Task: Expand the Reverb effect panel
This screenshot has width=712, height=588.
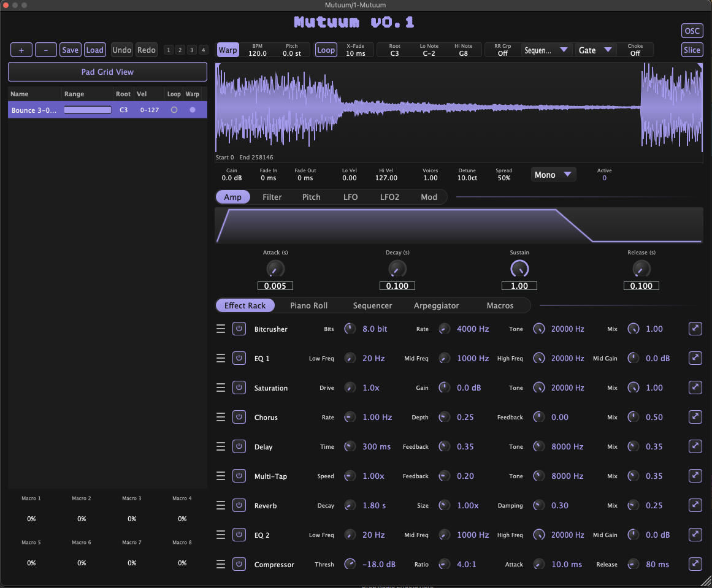Action: click(x=695, y=505)
